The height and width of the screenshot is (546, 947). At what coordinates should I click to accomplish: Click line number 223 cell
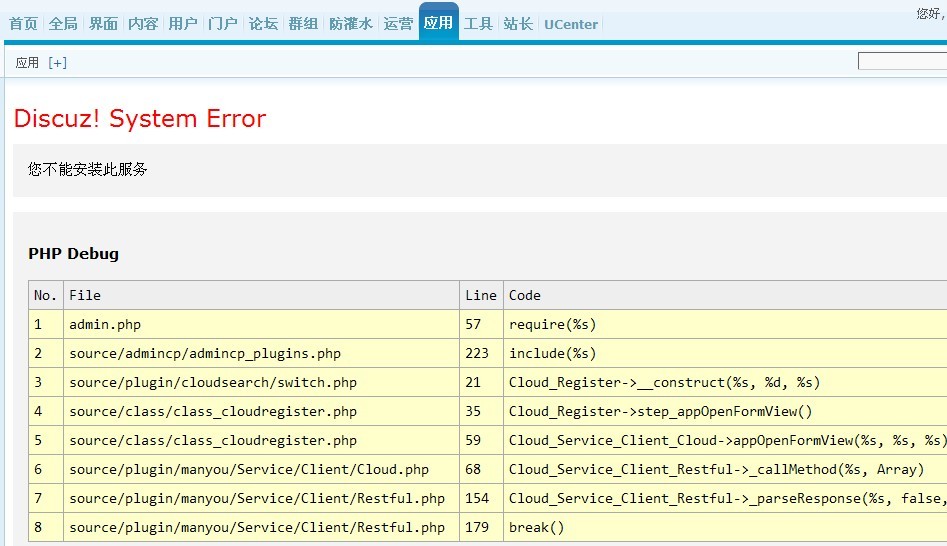coord(481,353)
